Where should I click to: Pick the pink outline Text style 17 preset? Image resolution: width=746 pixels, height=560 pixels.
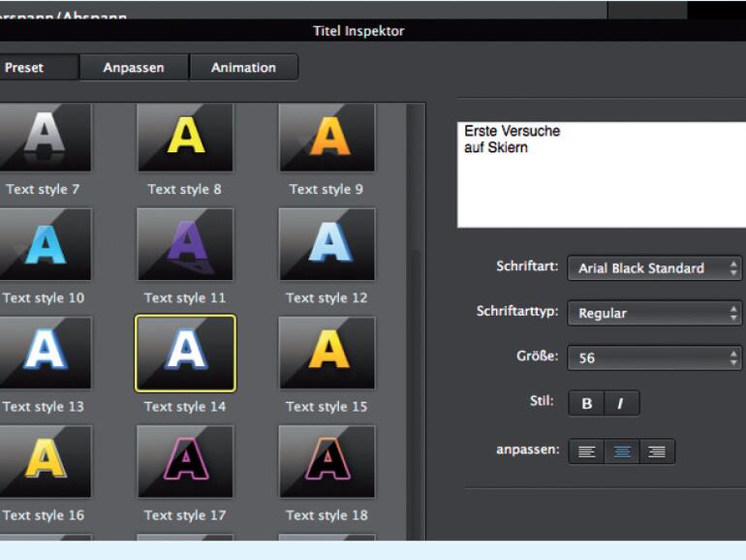185,461
